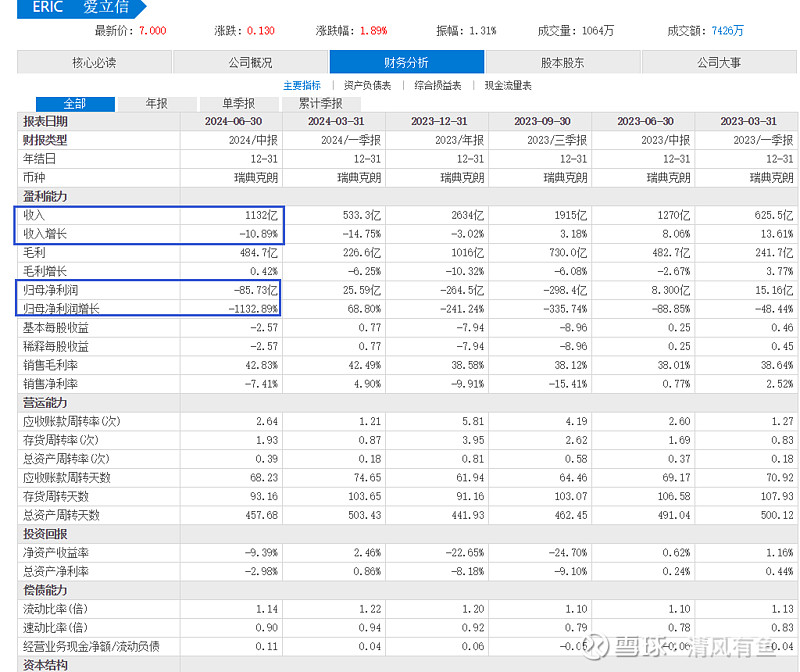This screenshot has height=672, width=800.
Task: Click the 营运能力 section header
Action: [x=45, y=403]
